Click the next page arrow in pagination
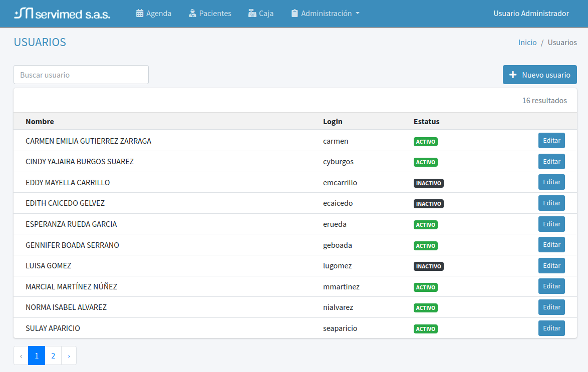588x372 pixels. [69, 355]
